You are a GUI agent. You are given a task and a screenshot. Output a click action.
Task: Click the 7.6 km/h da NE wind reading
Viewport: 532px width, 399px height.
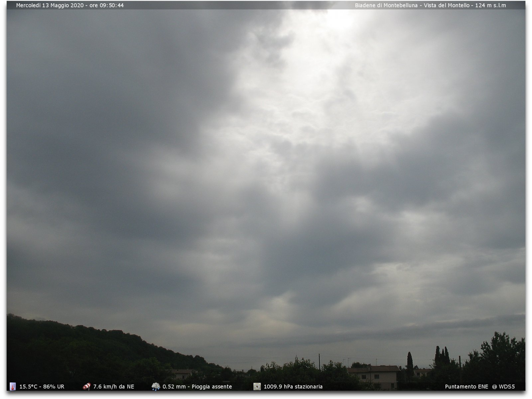coord(113,387)
